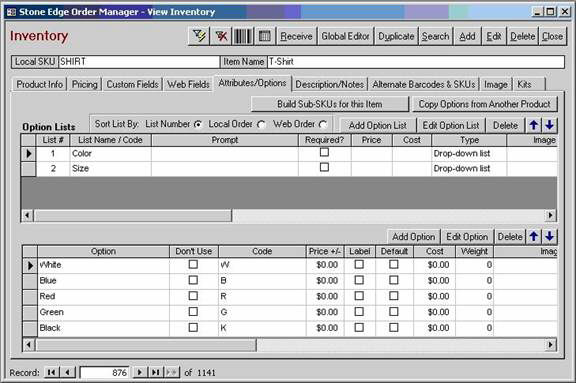
Task: Click the application icon in title bar
Action: pyautogui.click(x=11, y=12)
